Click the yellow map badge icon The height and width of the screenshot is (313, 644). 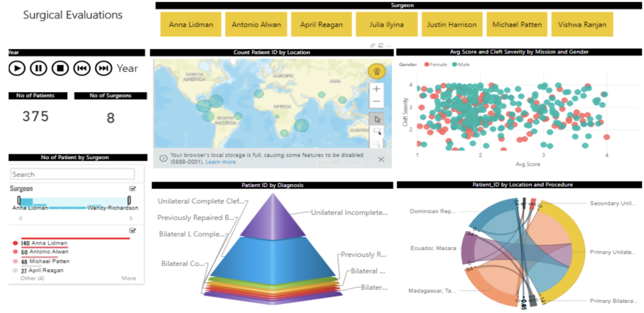(376, 71)
